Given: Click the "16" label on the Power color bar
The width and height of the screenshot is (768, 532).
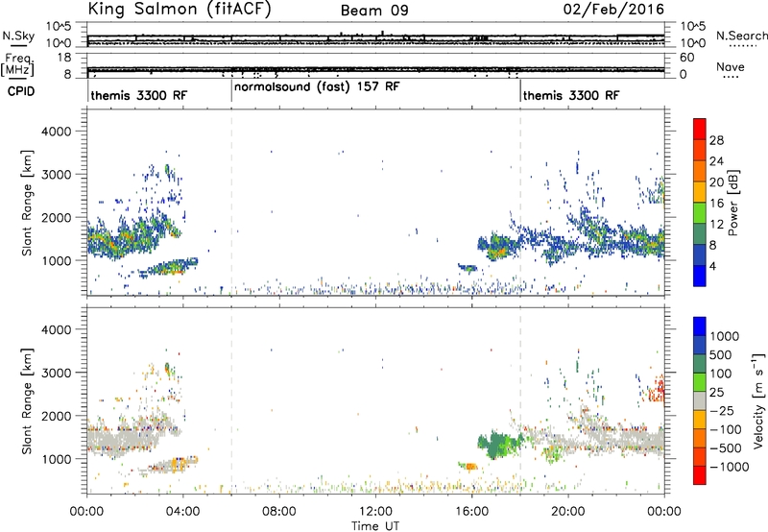Looking at the screenshot, I should tap(716, 204).
